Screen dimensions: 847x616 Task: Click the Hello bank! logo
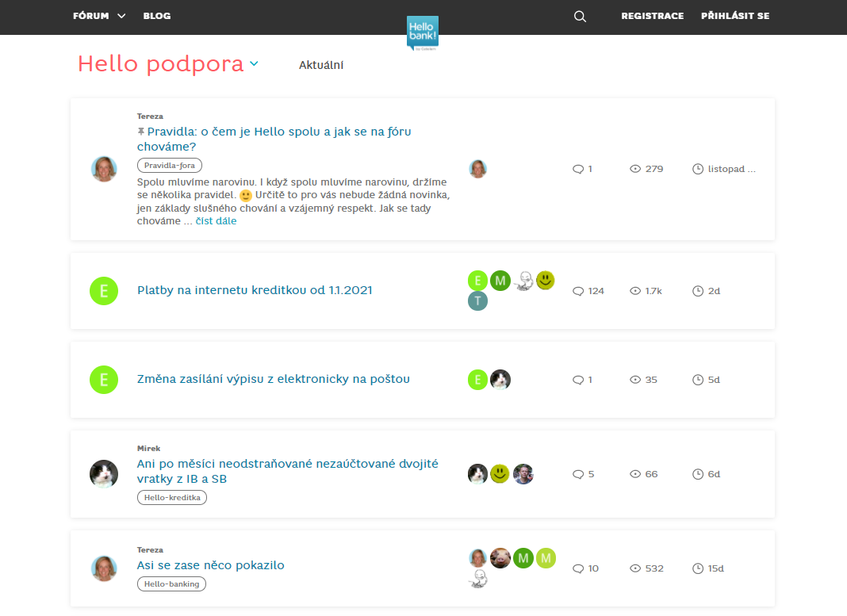[x=423, y=33]
